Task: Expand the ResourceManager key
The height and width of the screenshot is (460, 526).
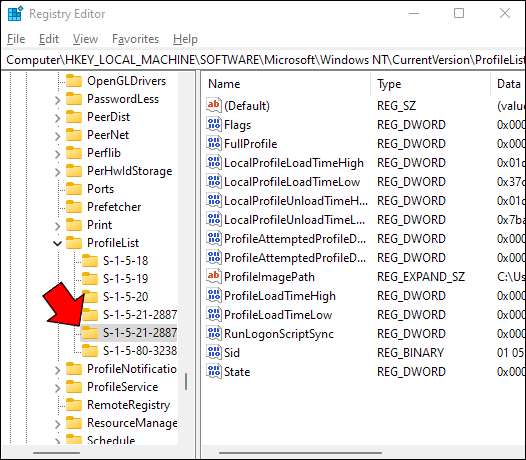Action: pos(57,424)
